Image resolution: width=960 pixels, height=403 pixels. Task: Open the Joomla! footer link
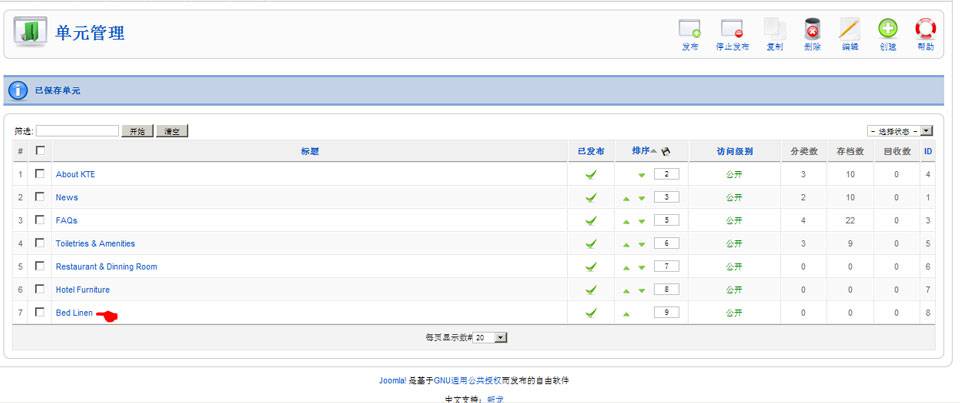tap(392, 380)
